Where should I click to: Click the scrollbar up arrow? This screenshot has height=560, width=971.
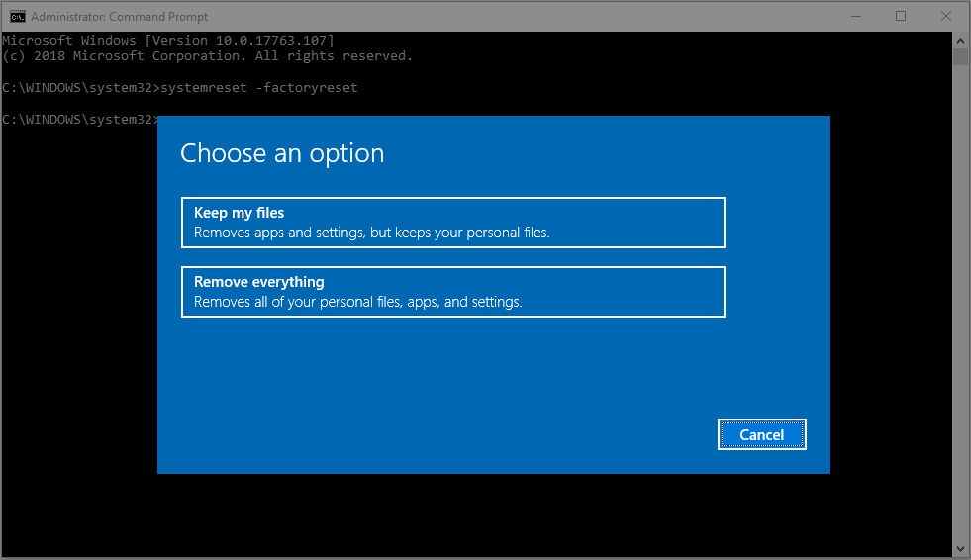point(960,40)
